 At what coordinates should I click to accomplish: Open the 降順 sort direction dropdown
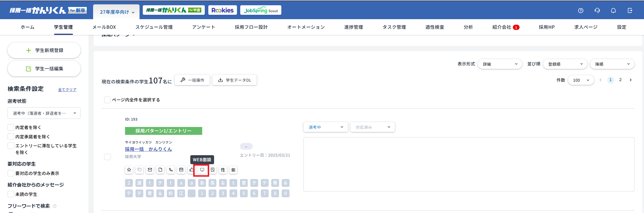coord(612,64)
